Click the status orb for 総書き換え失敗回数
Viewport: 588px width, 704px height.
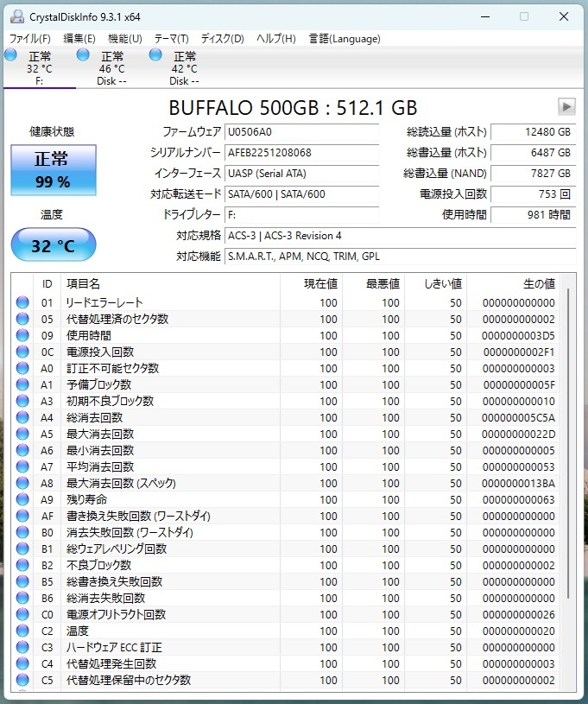point(22,581)
